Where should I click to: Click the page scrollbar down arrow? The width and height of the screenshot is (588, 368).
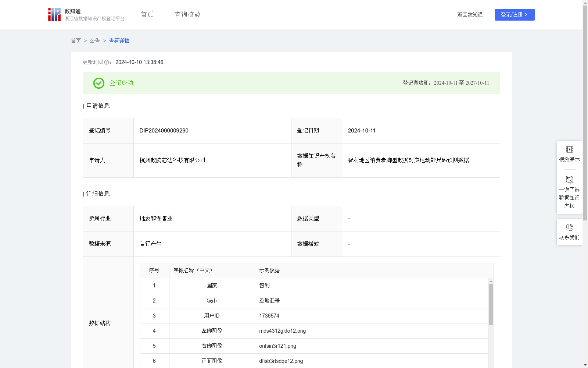click(585, 365)
